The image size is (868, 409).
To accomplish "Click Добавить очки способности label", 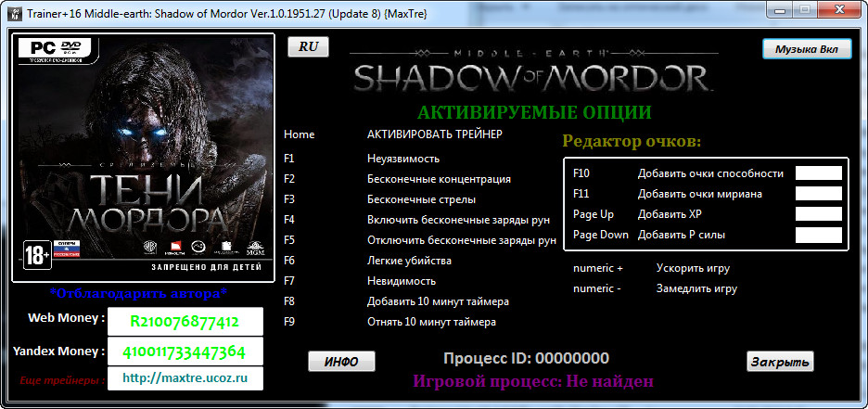I will tap(710, 173).
